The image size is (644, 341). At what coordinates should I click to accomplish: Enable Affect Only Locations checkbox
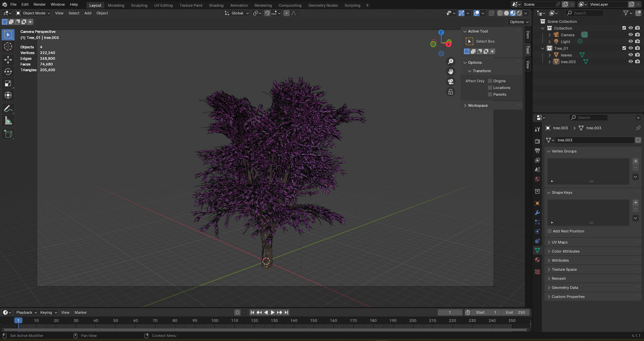point(490,88)
